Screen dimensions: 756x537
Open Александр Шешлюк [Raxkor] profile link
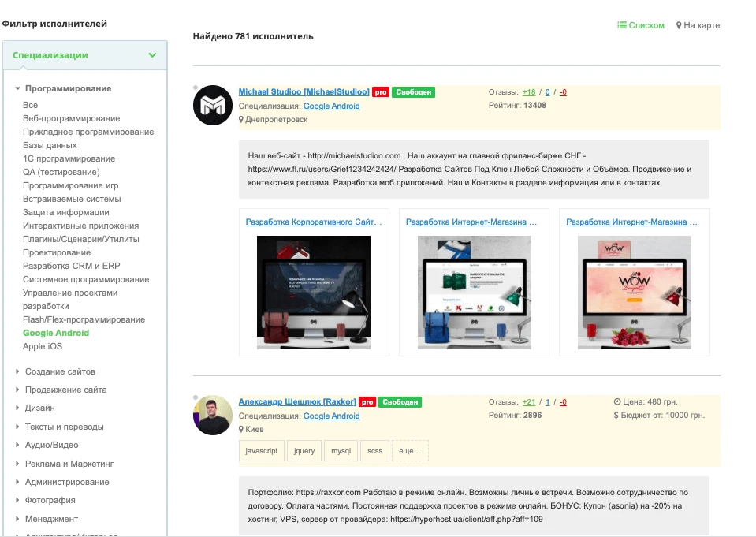(x=297, y=401)
